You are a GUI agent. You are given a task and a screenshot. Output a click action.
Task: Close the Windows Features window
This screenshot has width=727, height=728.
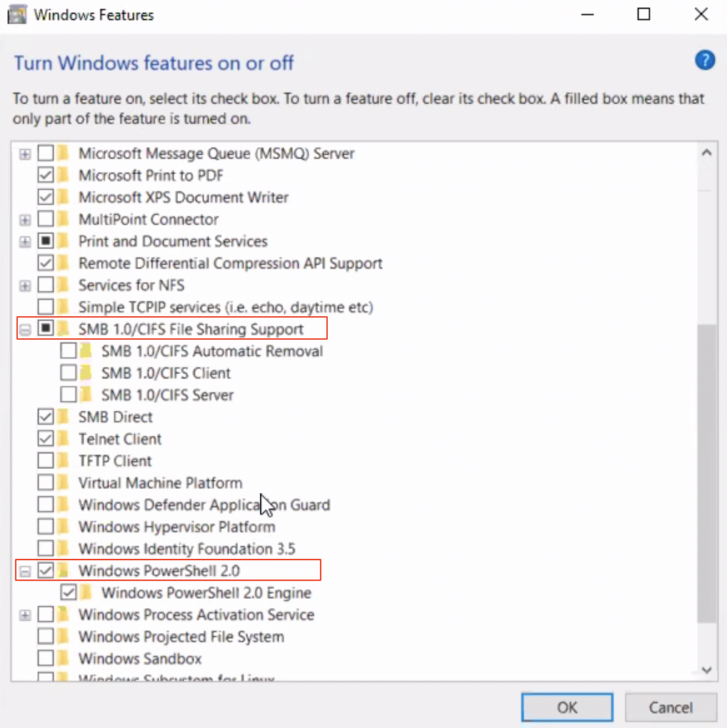click(701, 14)
